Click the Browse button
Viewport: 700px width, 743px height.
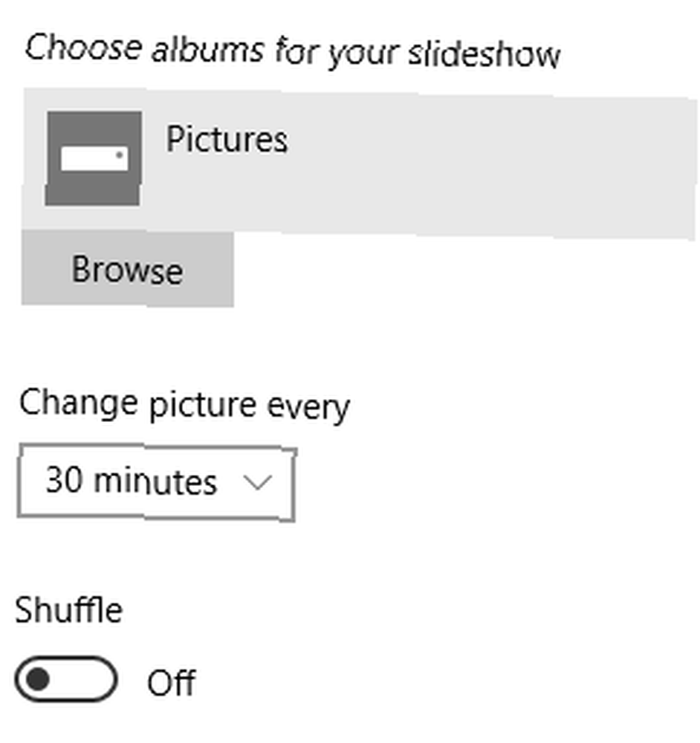pyautogui.click(x=128, y=269)
